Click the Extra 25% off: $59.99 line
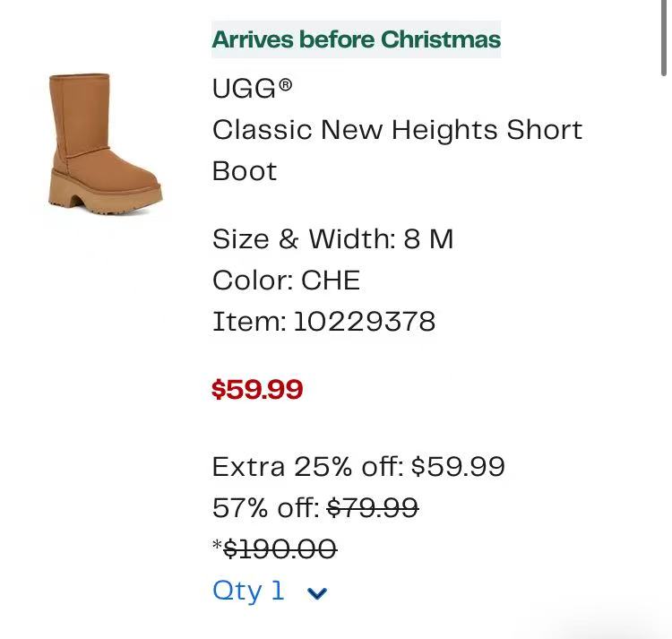 [x=358, y=467]
